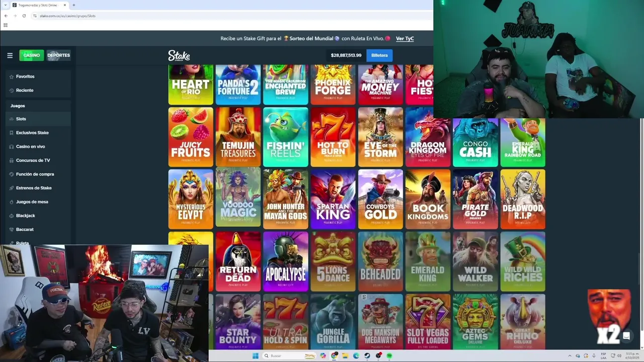This screenshot has width=644, height=362.
Task: Open the Return of the Dead game
Action: coord(238,261)
